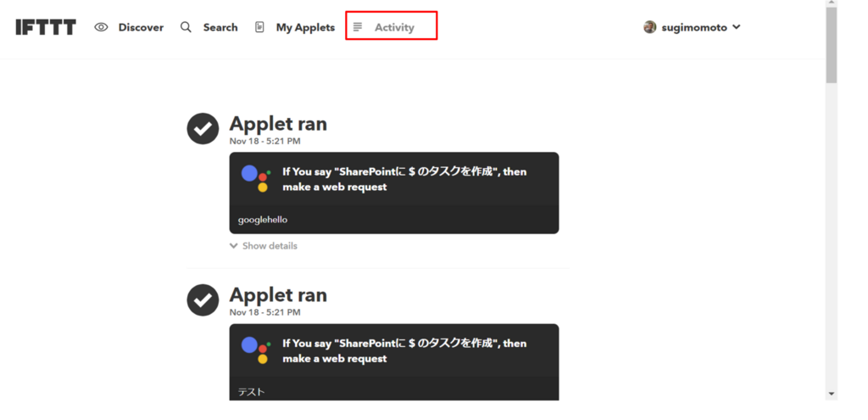Open the applet title in テスト card
The width and height of the screenshot is (868, 420).
pos(404,350)
